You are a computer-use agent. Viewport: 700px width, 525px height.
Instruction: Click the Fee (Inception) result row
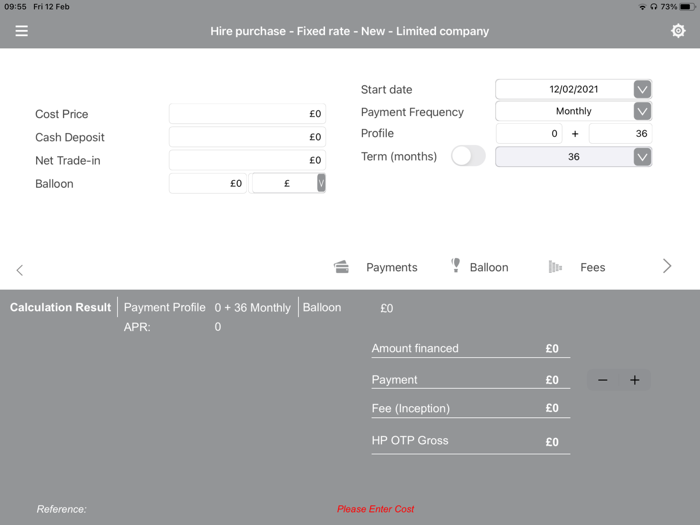(471, 408)
